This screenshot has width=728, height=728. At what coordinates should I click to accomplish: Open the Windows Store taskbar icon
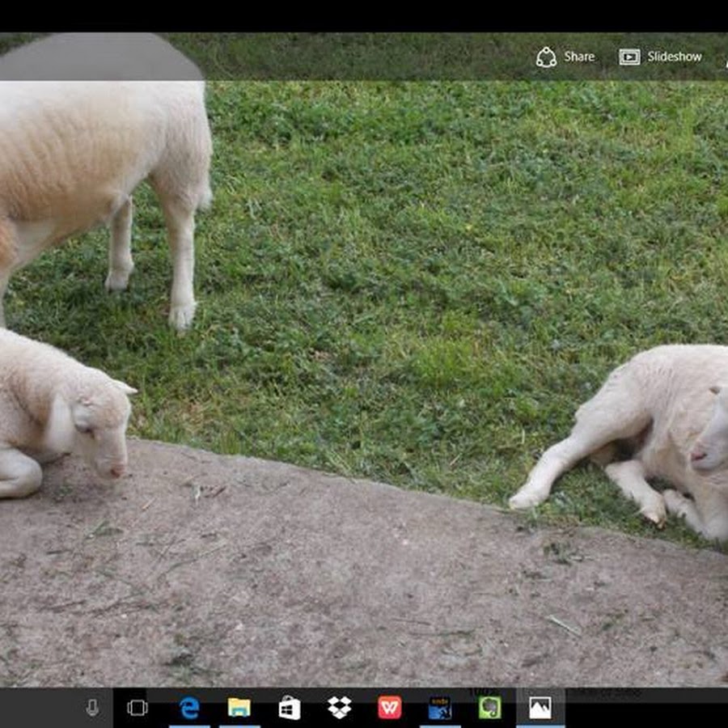(289, 708)
